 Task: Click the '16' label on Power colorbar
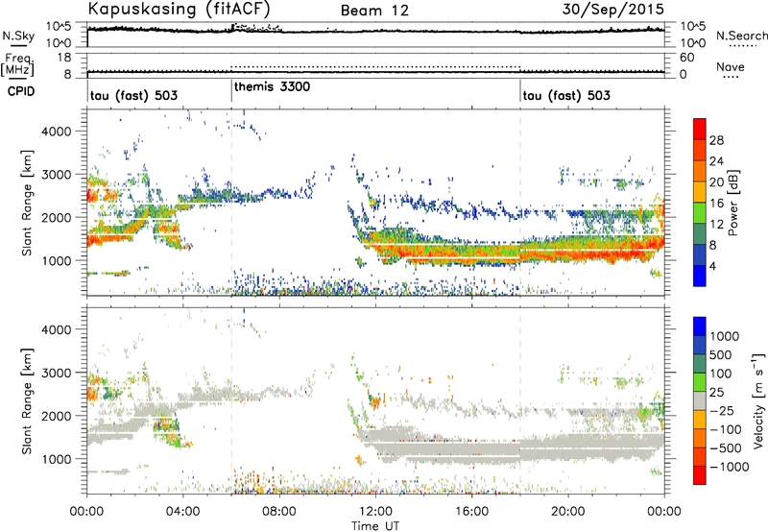[x=716, y=204]
